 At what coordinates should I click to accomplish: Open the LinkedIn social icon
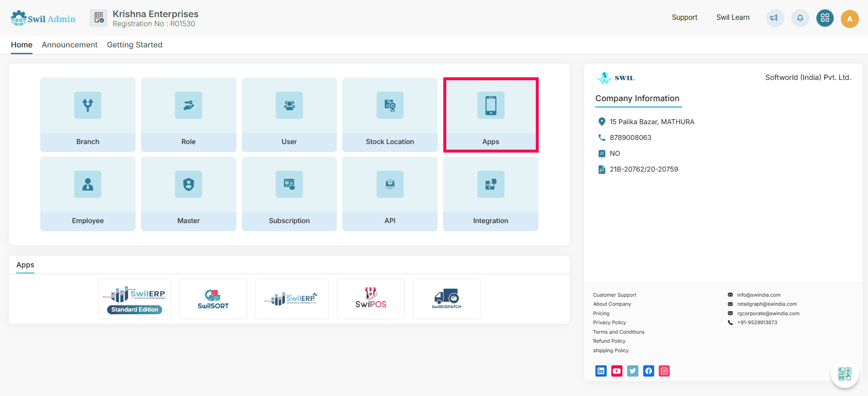coord(601,371)
